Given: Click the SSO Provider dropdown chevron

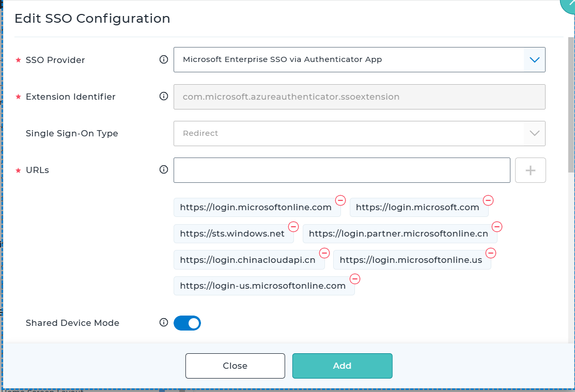Looking at the screenshot, I should 534,60.
